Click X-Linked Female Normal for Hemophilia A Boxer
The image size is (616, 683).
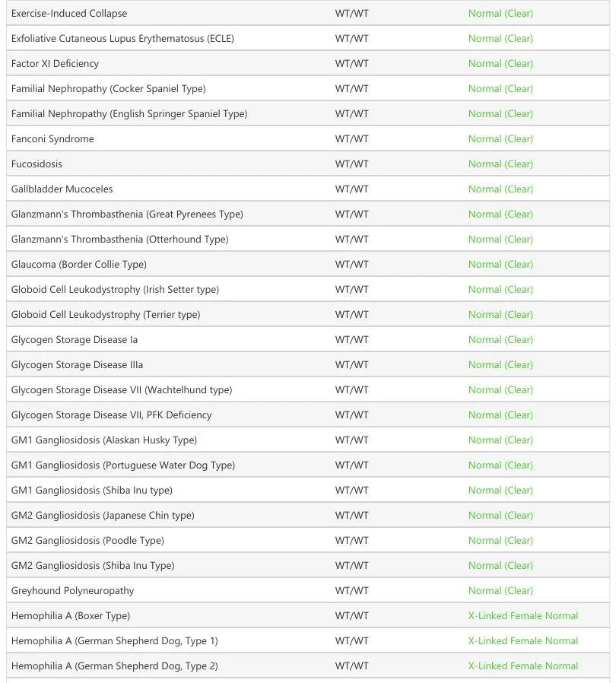click(522, 616)
